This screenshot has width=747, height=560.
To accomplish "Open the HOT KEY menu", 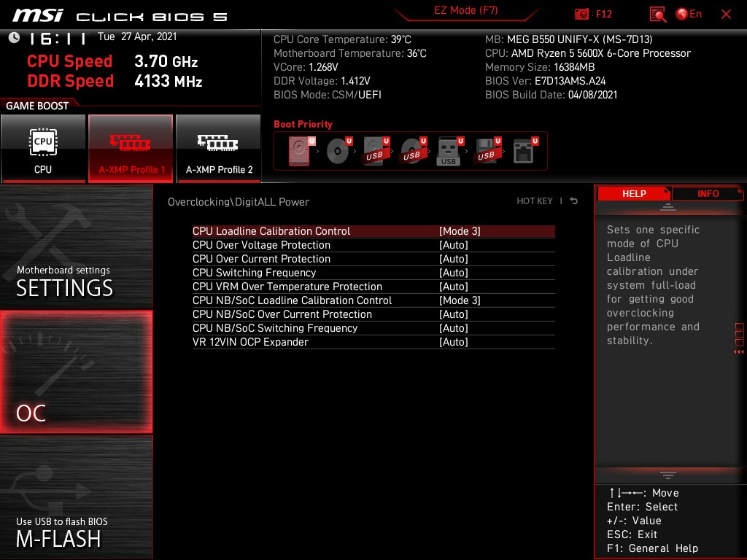I will tap(535, 201).
